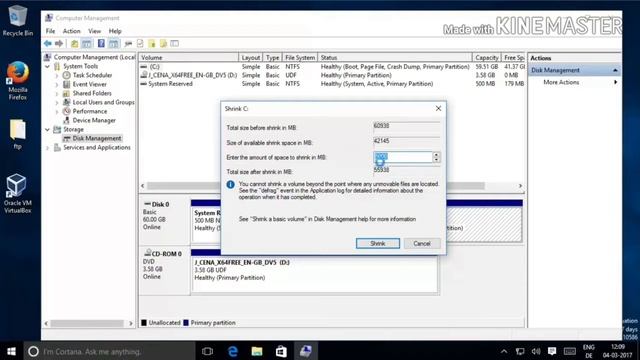
Task: Click the Computer Management taskbar icon
Action: [x=306, y=351]
